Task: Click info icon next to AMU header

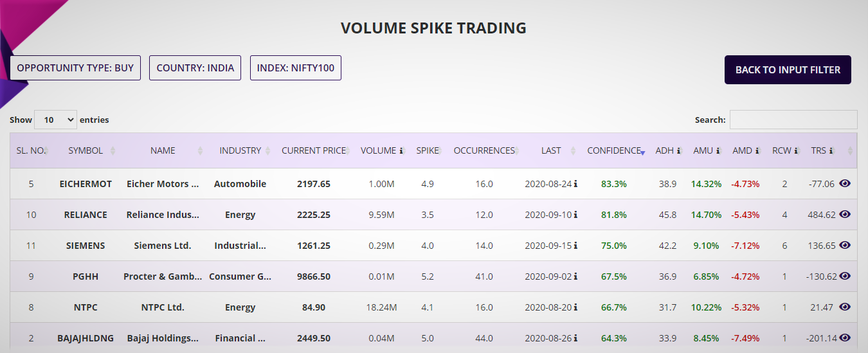Action: (x=718, y=151)
